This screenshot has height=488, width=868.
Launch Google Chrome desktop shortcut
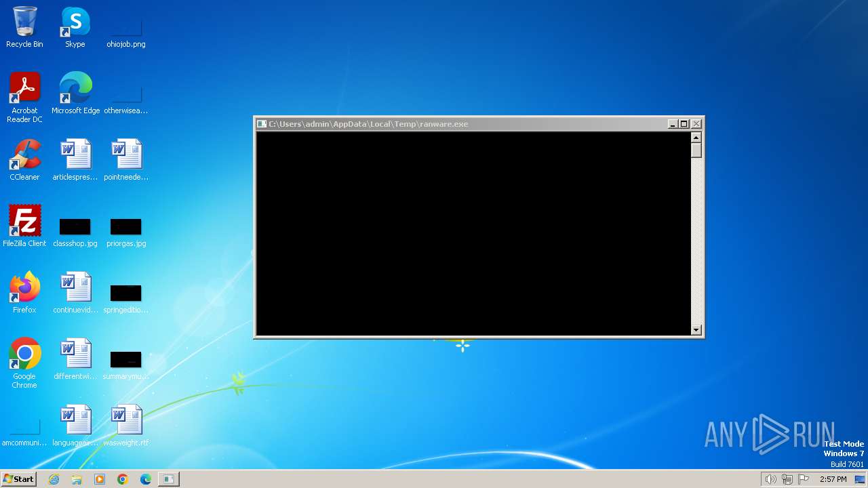[24, 363]
